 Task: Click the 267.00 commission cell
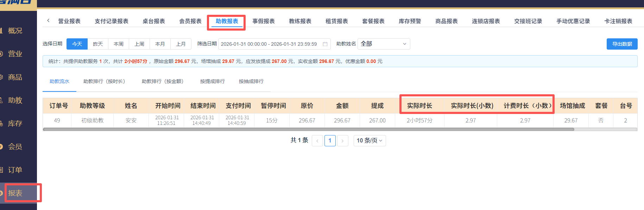pyautogui.click(x=377, y=120)
